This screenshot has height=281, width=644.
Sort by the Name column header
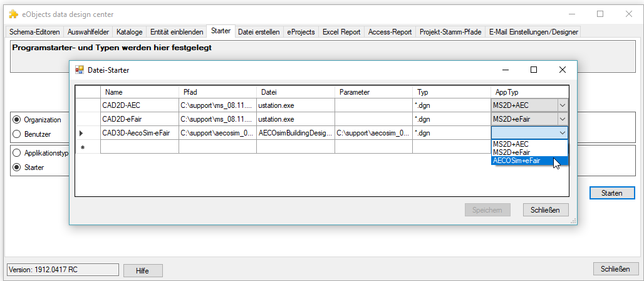pyautogui.click(x=139, y=92)
